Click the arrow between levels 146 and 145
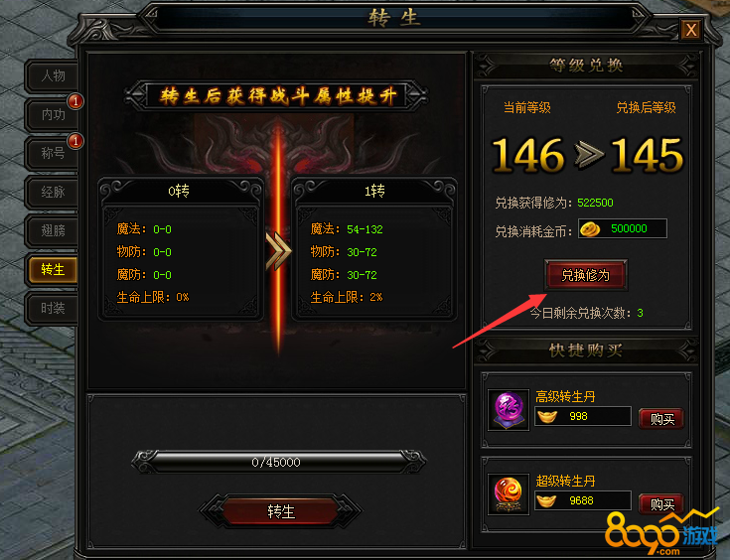730x560 pixels. [588, 155]
